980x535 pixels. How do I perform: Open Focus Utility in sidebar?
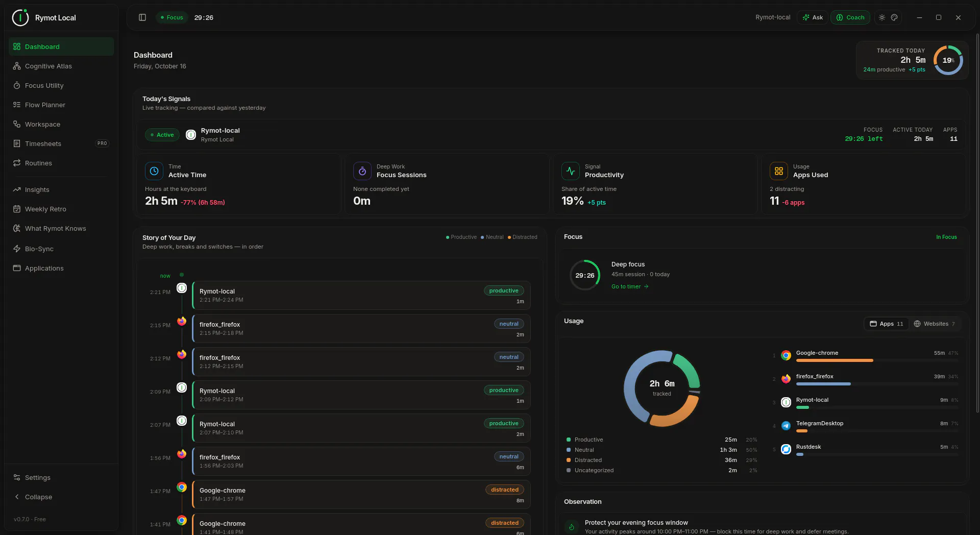coord(61,85)
